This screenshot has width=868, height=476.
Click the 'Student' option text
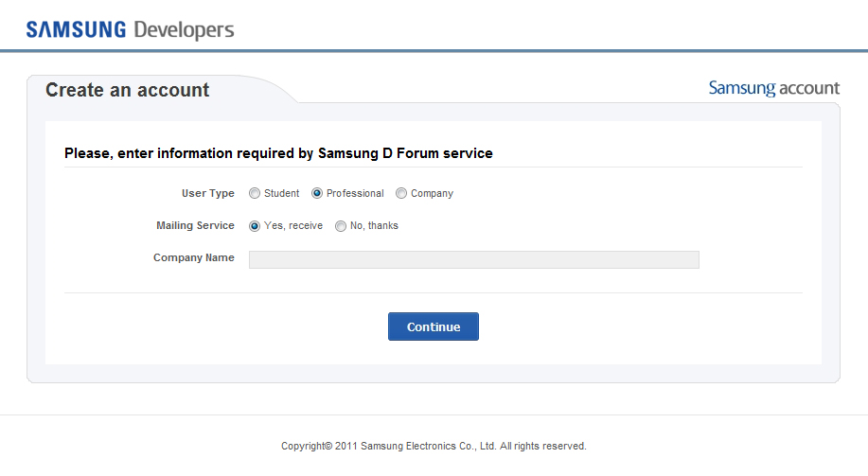(x=282, y=193)
